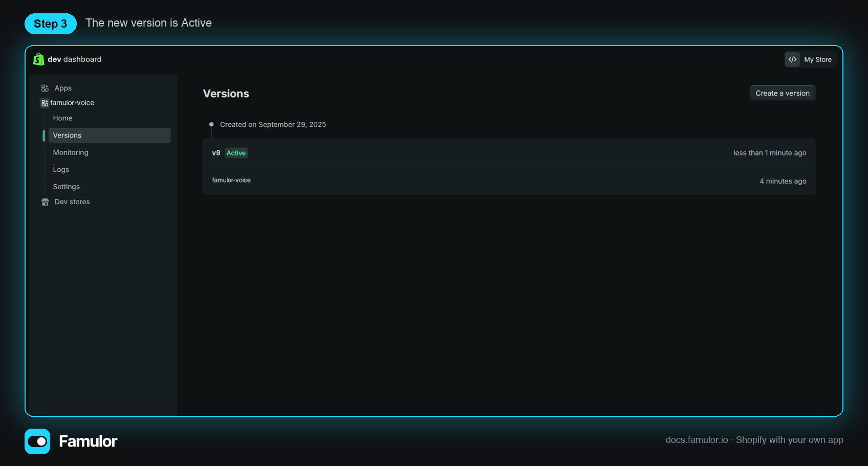Click the '4 minutes ago' timestamp
This screenshot has height=466, width=868.
tap(783, 181)
